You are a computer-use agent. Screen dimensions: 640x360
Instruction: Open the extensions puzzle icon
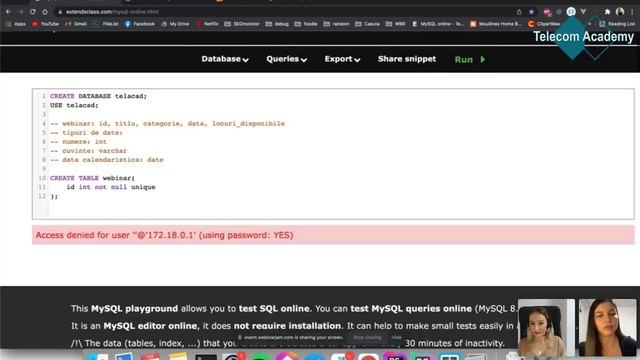(607, 12)
